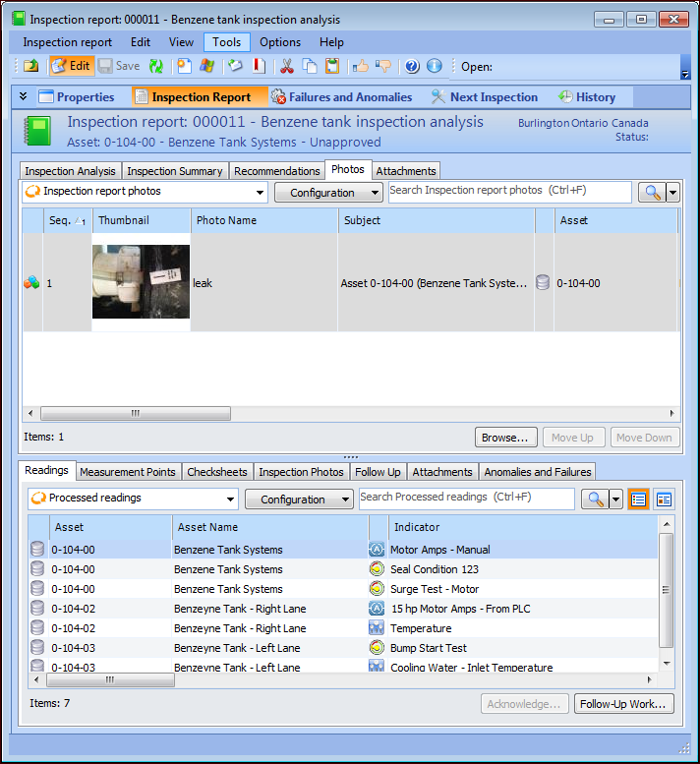
Task: Click the leak photo thumbnail
Action: [141, 282]
